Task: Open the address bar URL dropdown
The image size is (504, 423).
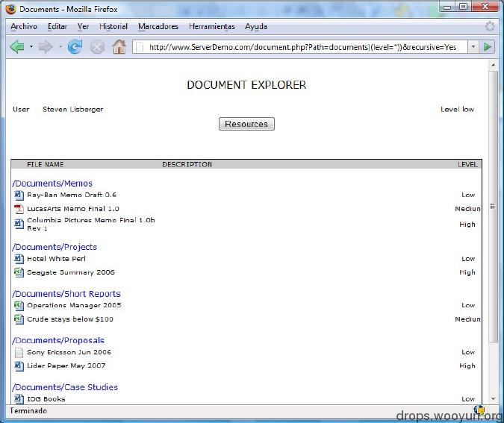Action: [473, 47]
